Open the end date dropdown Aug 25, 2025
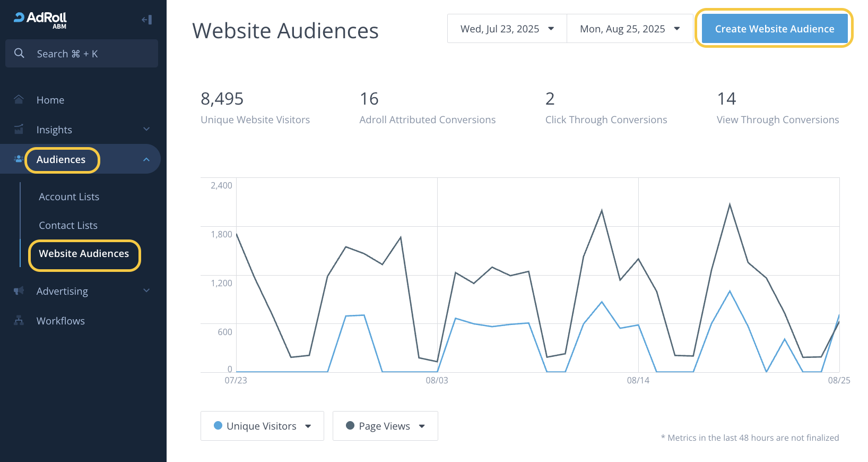This screenshot has height=462, width=868. (629, 29)
